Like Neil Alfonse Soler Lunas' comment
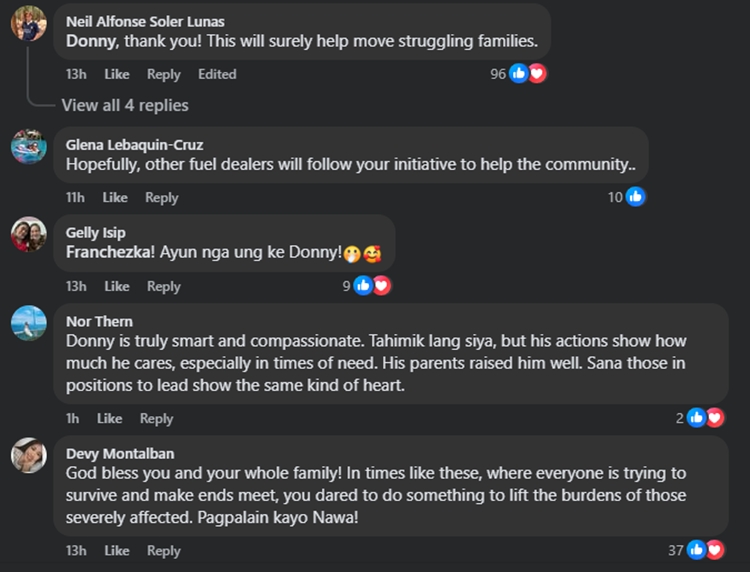This screenshot has height=572, width=750. [117, 74]
